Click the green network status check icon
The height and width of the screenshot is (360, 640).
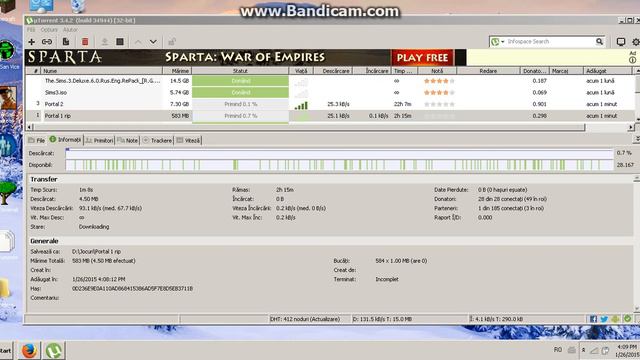pos(627,319)
